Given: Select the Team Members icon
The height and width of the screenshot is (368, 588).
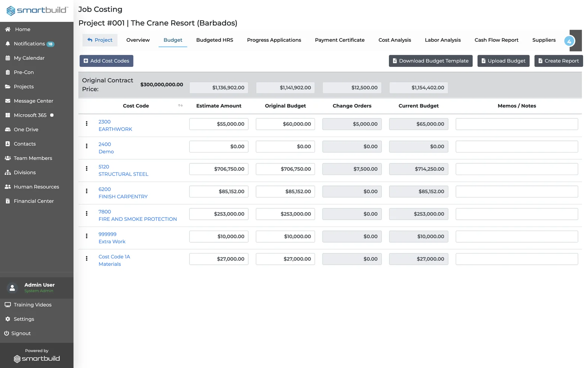Looking at the screenshot, I should coord(7,158).
